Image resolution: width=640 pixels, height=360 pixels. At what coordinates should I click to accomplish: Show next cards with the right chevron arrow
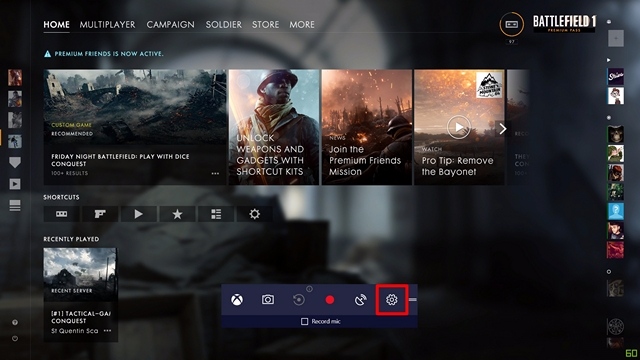pyautogui.click(x=502, y=129)
